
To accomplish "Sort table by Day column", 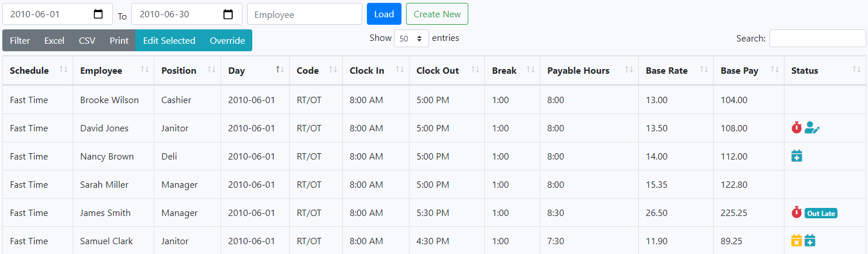I will pos(255,70).
